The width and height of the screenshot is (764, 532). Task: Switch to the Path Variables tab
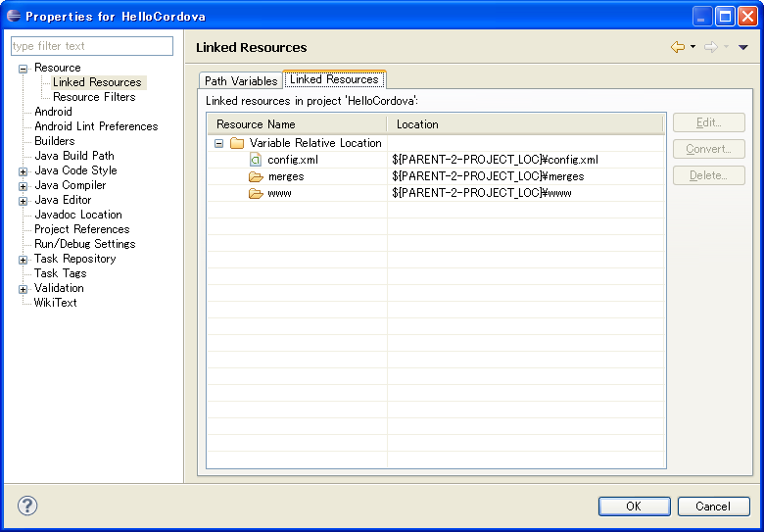coord(241,81)
